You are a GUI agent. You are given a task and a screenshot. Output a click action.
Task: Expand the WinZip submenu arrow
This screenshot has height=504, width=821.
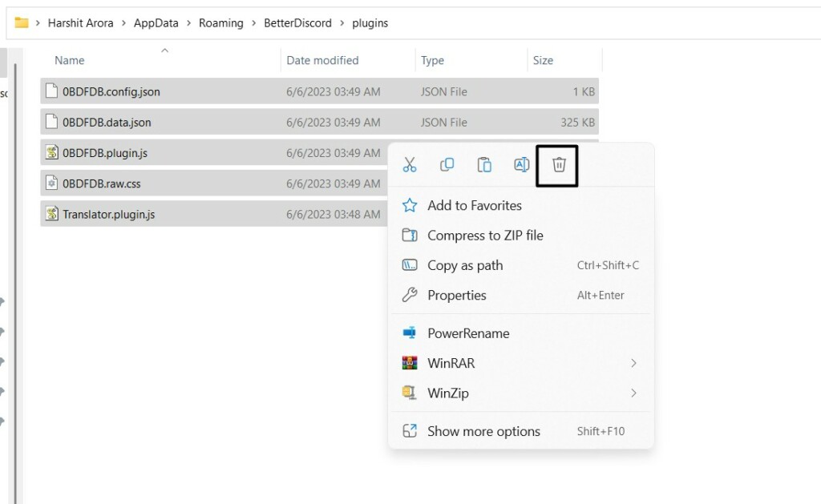pos(633,393)
